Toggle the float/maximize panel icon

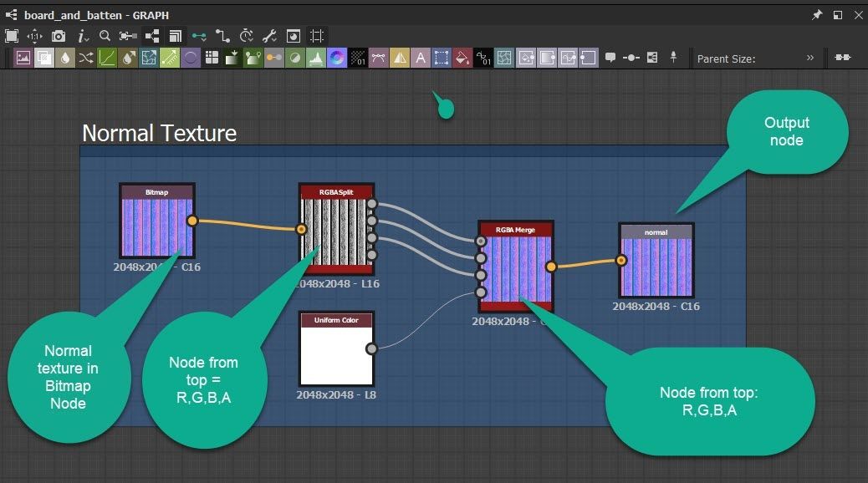837,15
